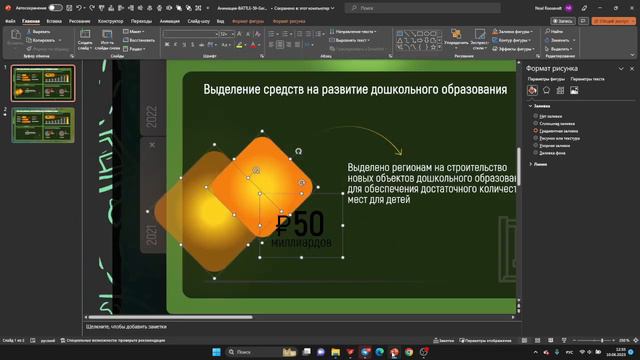This screenshot has height=360, width=640.
Task: Open Контур фигуры outline dropdown
Action: [x=511, y=40]
